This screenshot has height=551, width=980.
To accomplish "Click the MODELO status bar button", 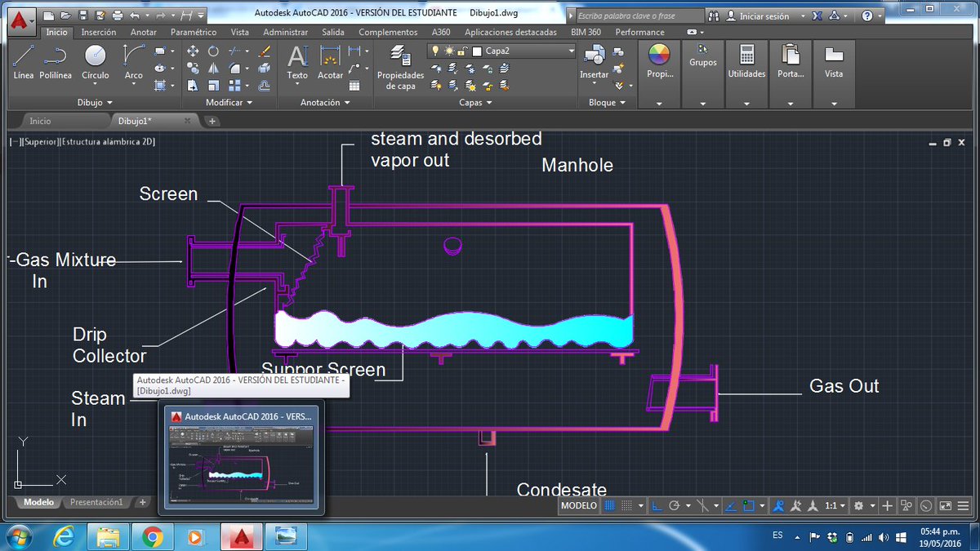I will click(x=579, y=506).
